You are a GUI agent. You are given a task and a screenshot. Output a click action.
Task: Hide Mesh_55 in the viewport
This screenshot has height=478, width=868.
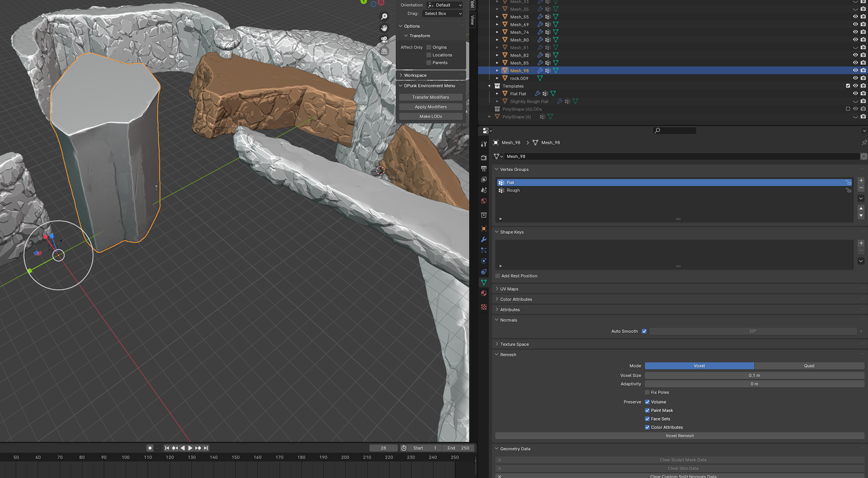click(855, 17)
